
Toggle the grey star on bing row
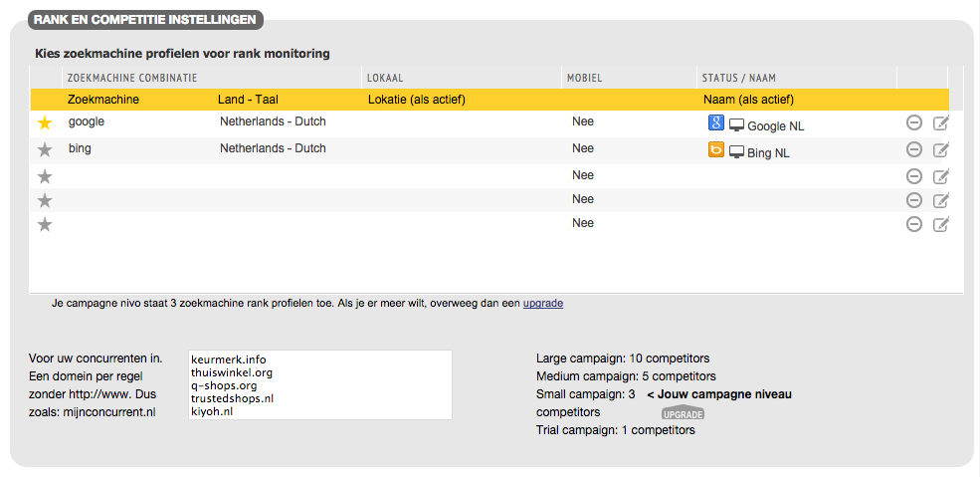pyautogui.click(x=44, y=150)
